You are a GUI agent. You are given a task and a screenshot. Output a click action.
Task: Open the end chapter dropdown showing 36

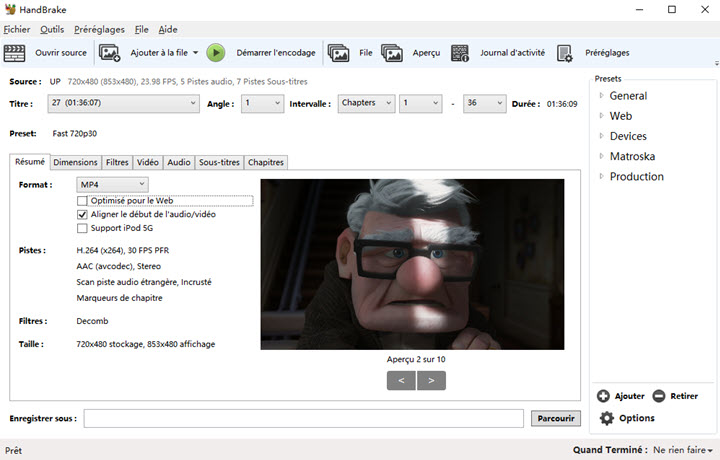pos(484,103)
